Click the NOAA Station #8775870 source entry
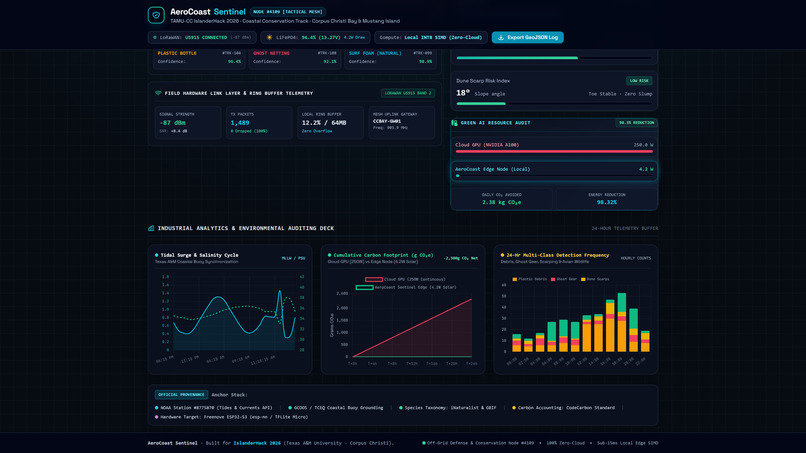This screenshot has width=806, height=453. (x=213, y=408)
